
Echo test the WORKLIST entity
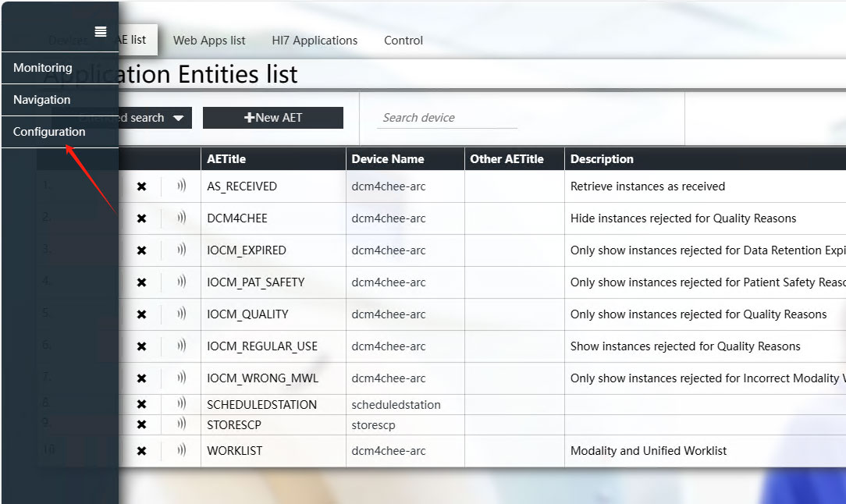tap(181, 451)
